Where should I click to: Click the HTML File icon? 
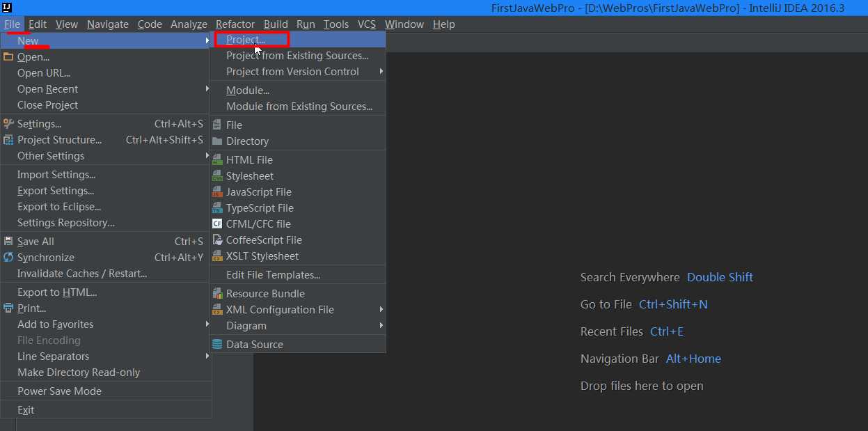click(x=217, y=160)
